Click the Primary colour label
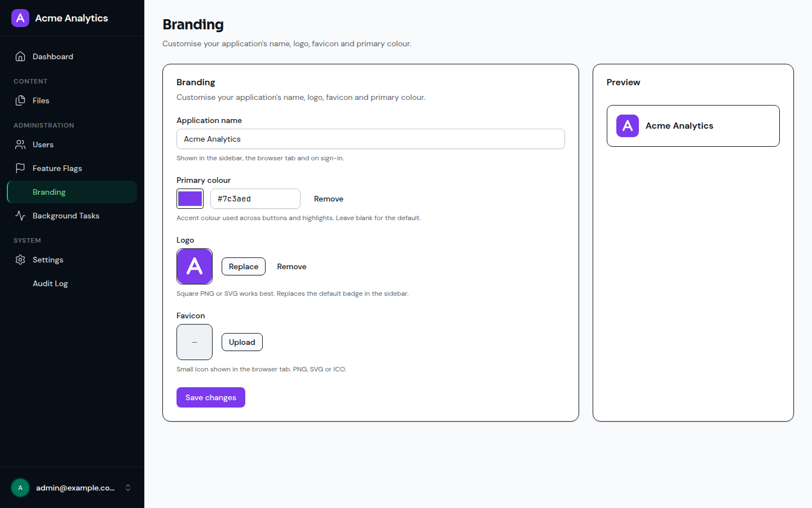 (x=204, y=180)
